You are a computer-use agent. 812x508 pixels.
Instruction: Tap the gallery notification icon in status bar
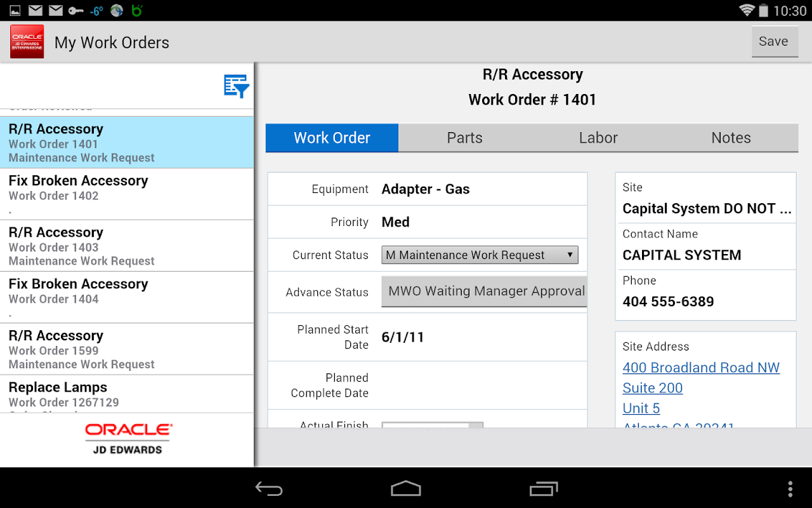(15, 10)
